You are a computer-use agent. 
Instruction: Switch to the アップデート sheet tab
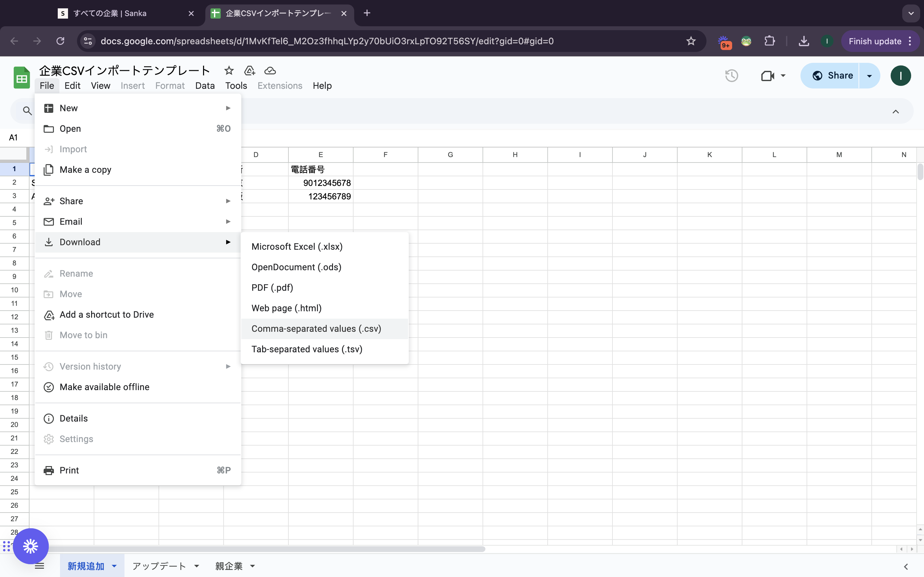tap(159, 566)
